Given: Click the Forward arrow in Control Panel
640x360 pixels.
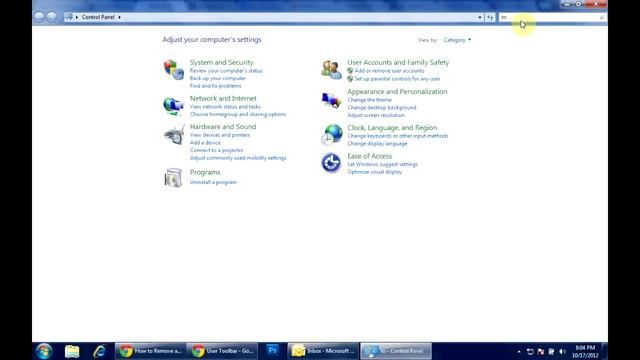Looking at the screenshot, I should [x=51, y=17].
